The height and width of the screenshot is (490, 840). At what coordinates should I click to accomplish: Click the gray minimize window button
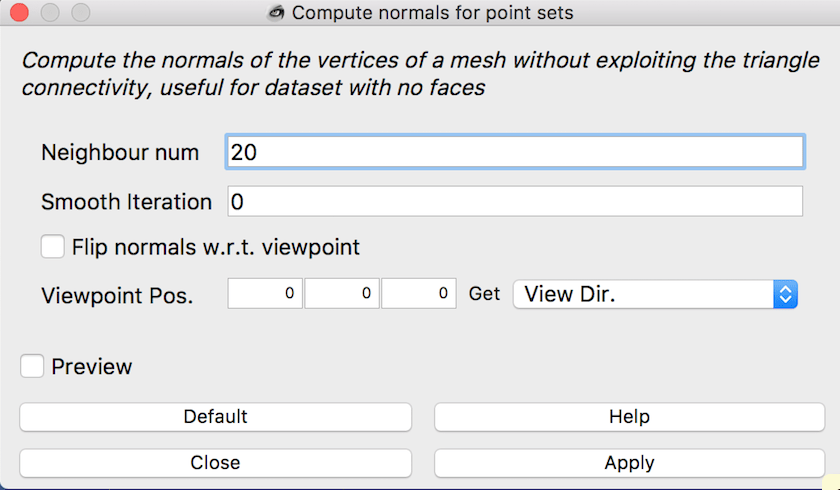[x=50, y=12]
